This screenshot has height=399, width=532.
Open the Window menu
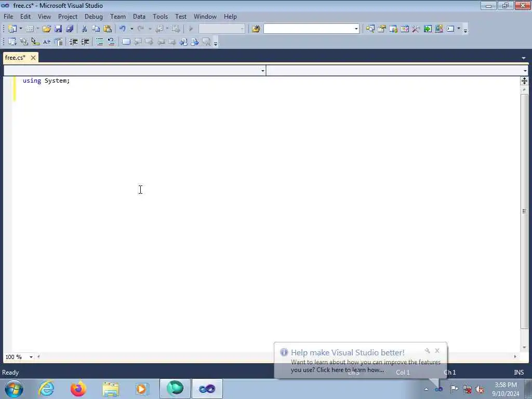[x=205, y=16]
